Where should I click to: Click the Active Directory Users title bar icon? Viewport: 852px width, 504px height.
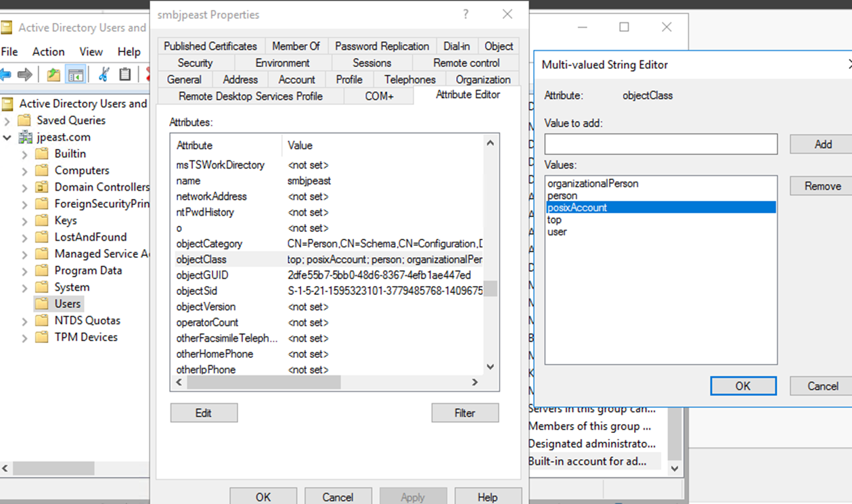pos(7,28)
